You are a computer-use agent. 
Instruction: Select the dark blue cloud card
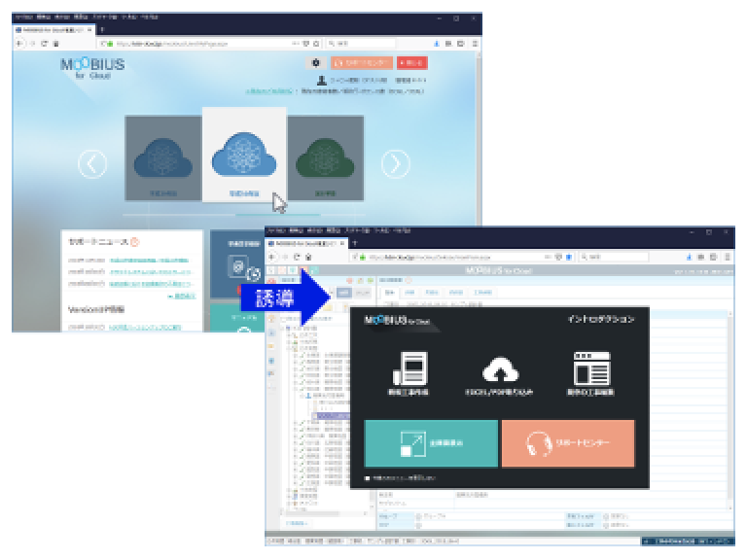(x=163, y=157)
